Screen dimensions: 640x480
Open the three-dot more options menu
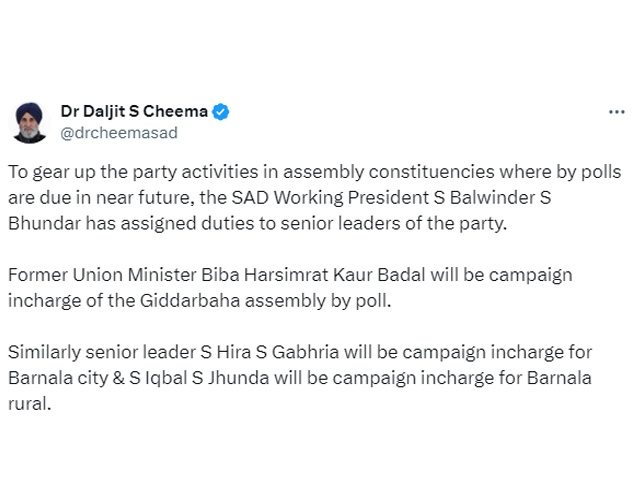click(616, 112)
